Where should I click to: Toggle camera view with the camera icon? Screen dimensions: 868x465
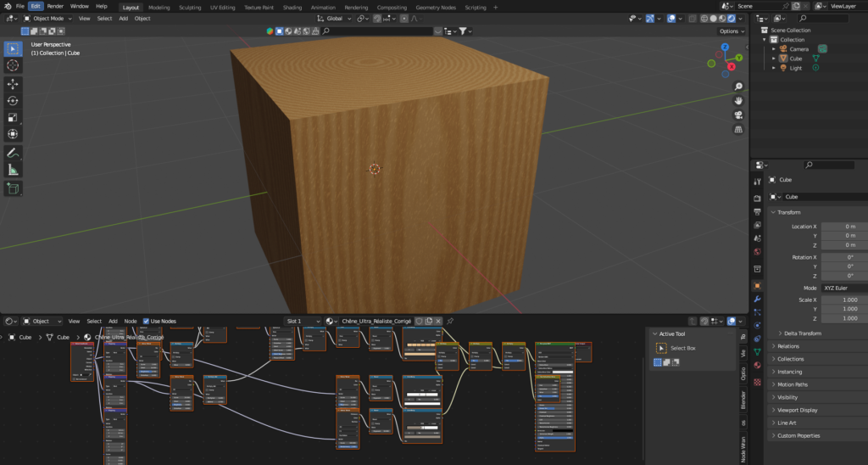point(738,115)
